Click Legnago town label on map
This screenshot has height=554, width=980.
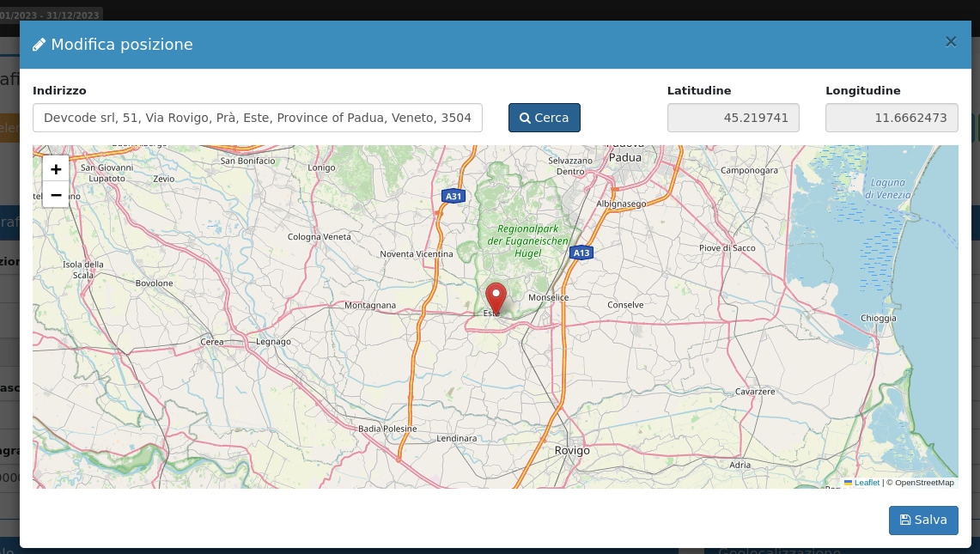pyautogui.click(x=273, y=342)
